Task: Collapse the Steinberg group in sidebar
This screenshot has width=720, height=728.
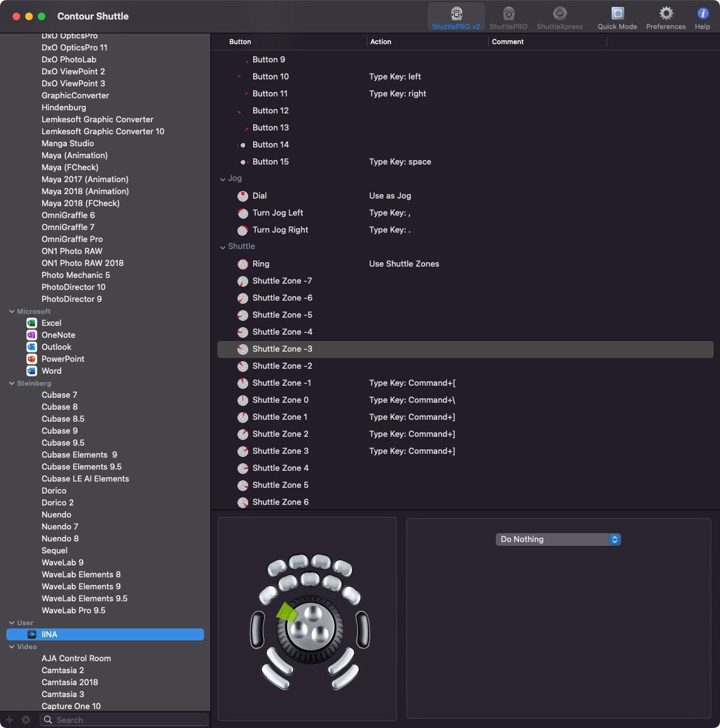Action: pos(11,383)
